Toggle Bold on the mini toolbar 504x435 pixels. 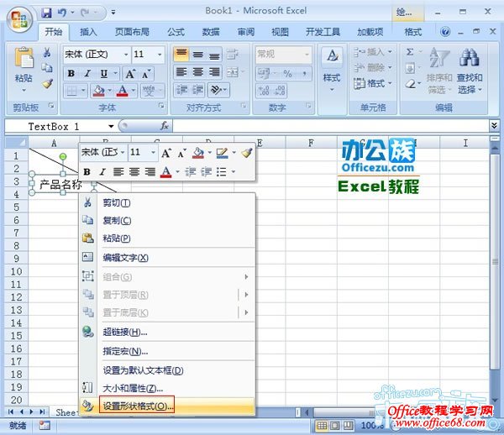87,172
